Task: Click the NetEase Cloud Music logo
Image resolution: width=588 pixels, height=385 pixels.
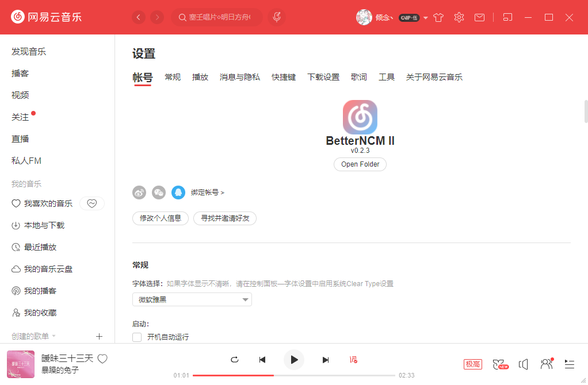Action: click(46, 17)
